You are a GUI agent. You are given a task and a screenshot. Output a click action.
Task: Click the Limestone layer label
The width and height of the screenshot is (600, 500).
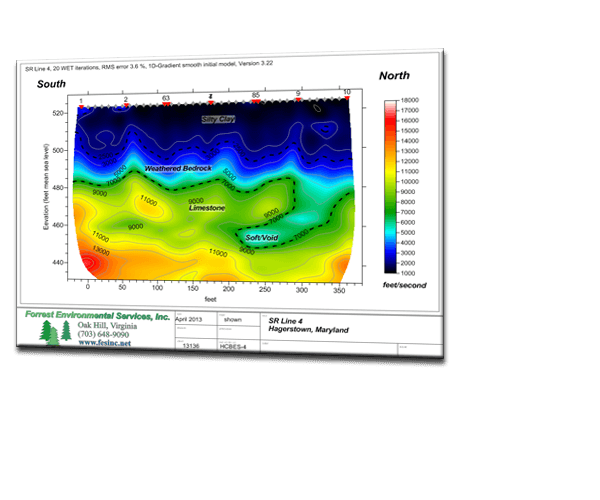pos(207,208)
